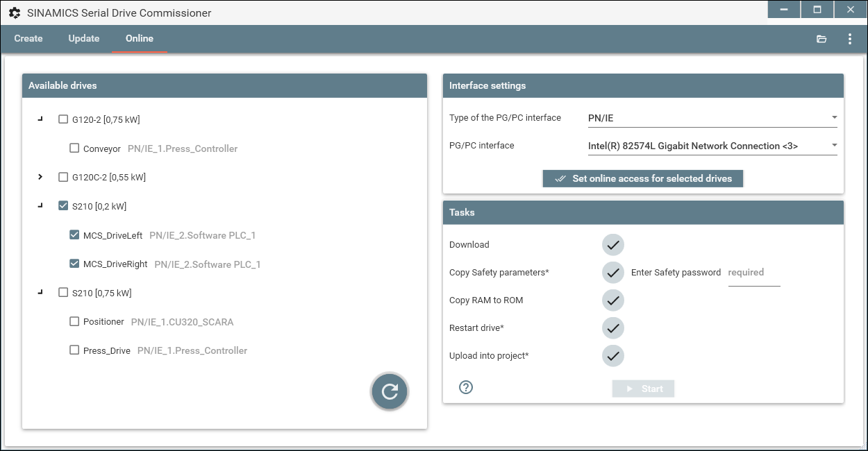Switch to the Update tab
The height and width of the screenshot is (451, 868).
click(x=84, y=39)
